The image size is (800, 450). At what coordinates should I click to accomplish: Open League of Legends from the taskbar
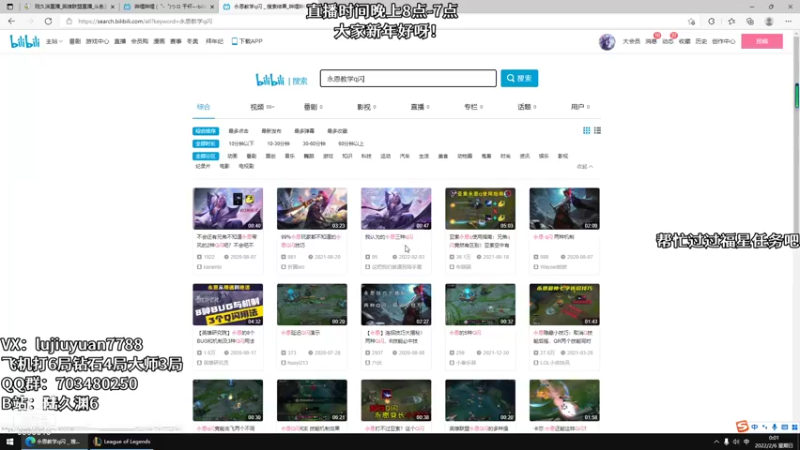122,442
